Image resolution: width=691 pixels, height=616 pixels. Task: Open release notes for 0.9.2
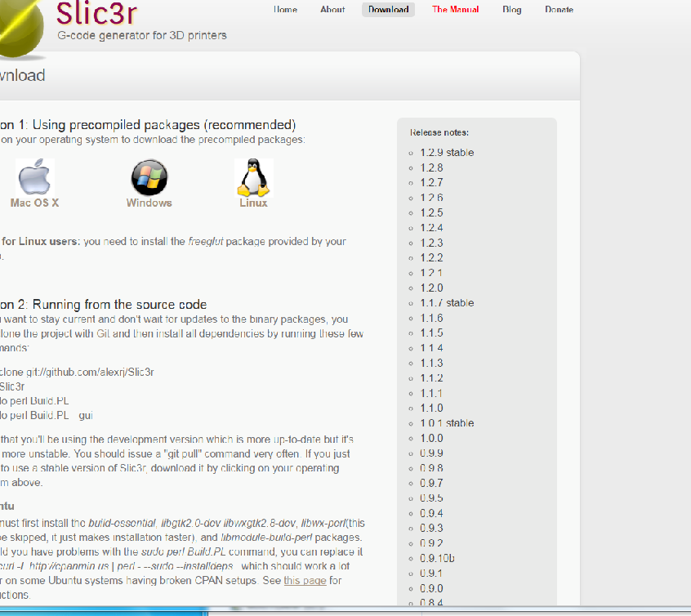tap(431, 543)
